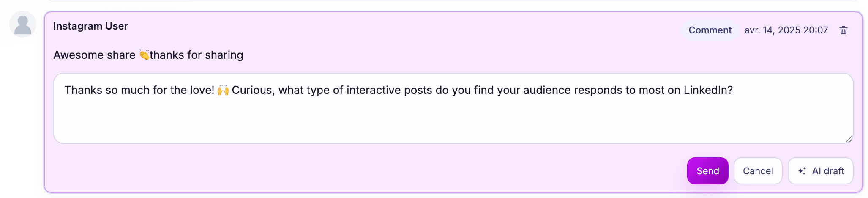Place cursor after 'LinkedIn?' in the reply
The image size is (868, 198).
pyautogui.click(x=734, y=90)
